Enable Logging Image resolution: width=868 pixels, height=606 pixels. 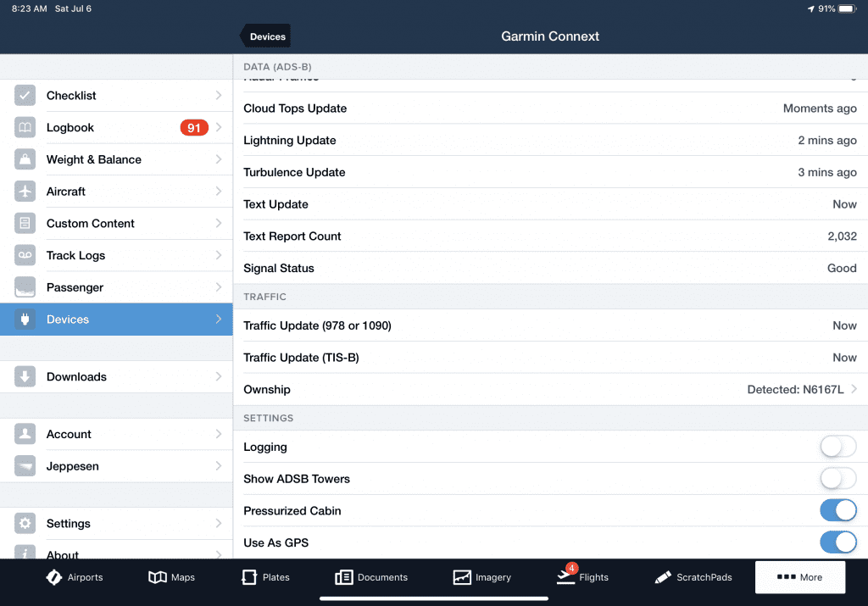[x=837, y=447]
